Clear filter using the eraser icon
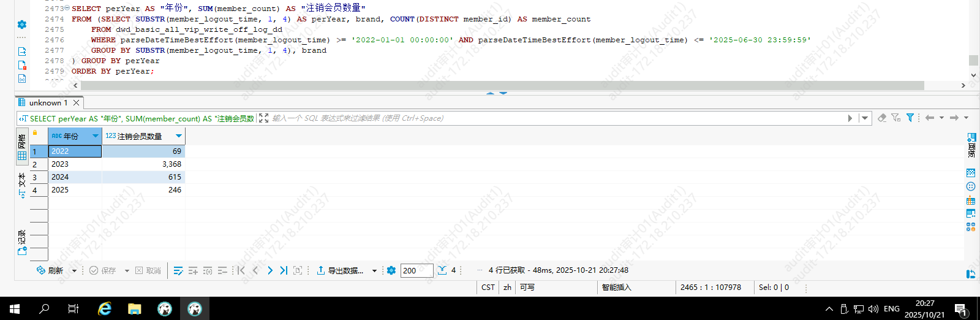980x320 pixels. tap(882, 118)
